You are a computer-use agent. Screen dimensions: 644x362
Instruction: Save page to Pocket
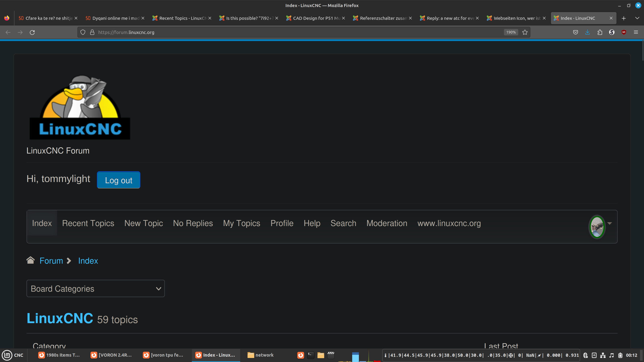[576, 32]
